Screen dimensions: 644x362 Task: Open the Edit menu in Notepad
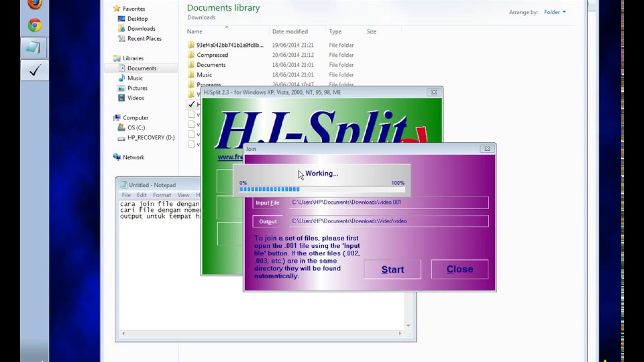tap(142, 195)
